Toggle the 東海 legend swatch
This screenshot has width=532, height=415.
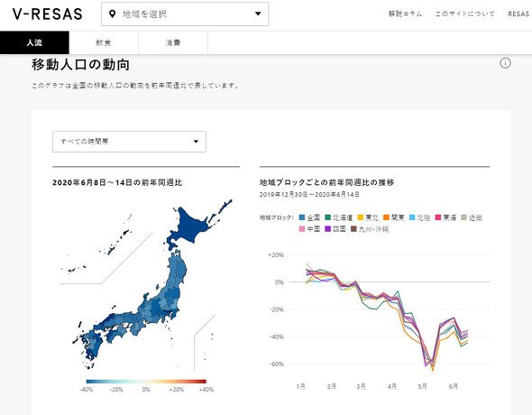pyautogui.click(x=438, y=217)
